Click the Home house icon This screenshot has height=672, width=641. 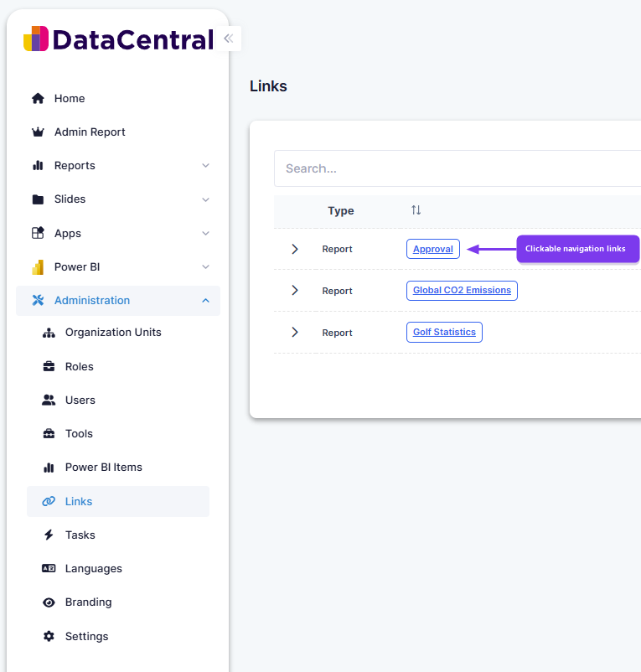pos(38,99)
